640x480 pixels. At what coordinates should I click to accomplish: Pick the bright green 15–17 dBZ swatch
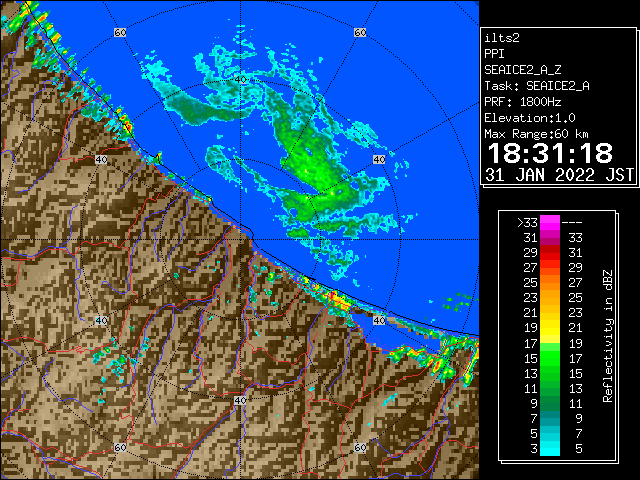click(x=550, y=358)
